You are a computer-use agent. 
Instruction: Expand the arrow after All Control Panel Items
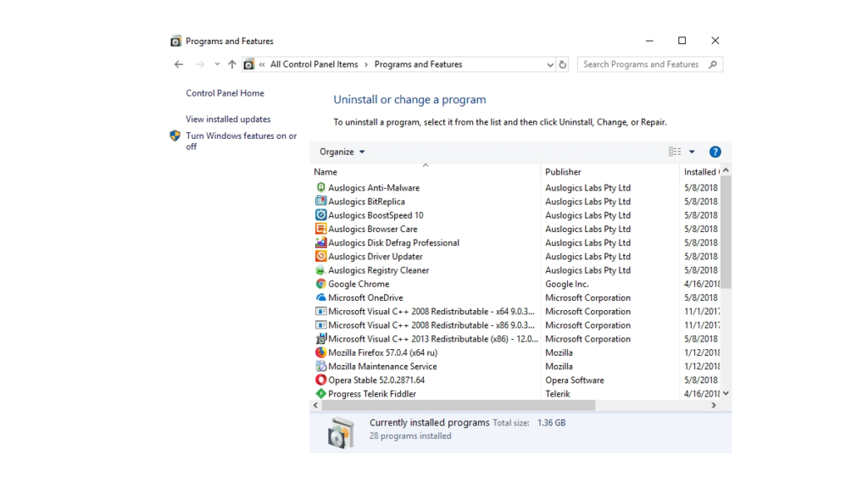366,64
